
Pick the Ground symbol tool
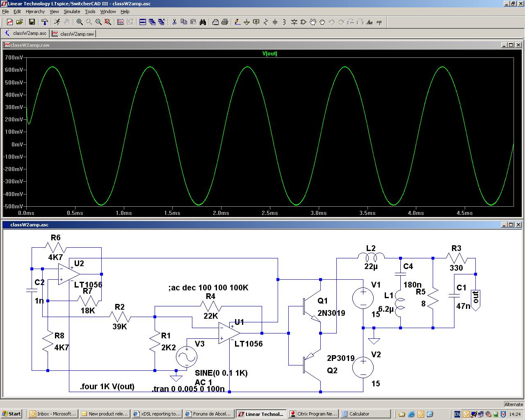coord(247,22)
